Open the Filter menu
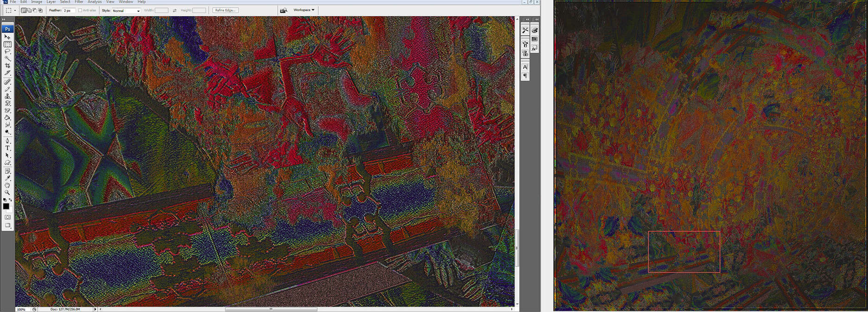The image size is (868, 312). point(79,2)
